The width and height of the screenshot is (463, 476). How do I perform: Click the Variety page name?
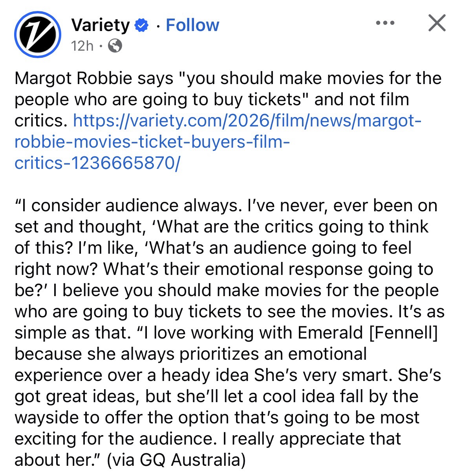(x=100, y=25)
